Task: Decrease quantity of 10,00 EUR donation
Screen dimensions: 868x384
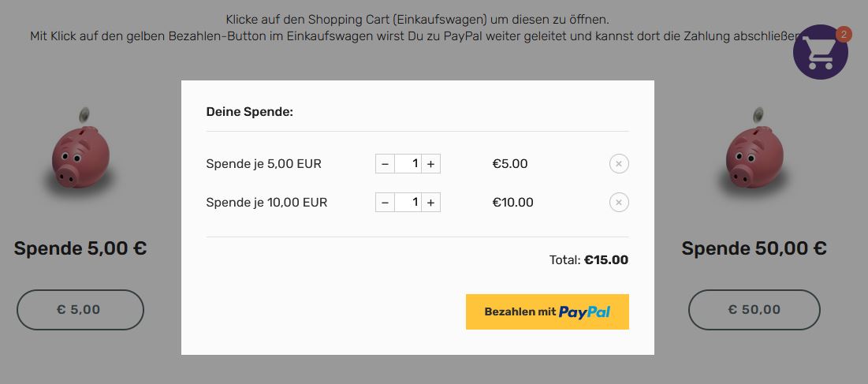Action: 385,203
